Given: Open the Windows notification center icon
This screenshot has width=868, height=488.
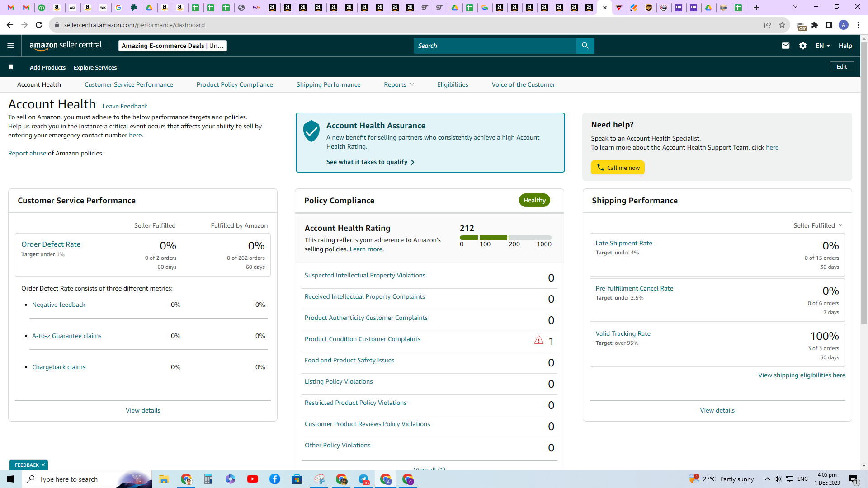Looking at the screenshot, I should click(854, 479).
